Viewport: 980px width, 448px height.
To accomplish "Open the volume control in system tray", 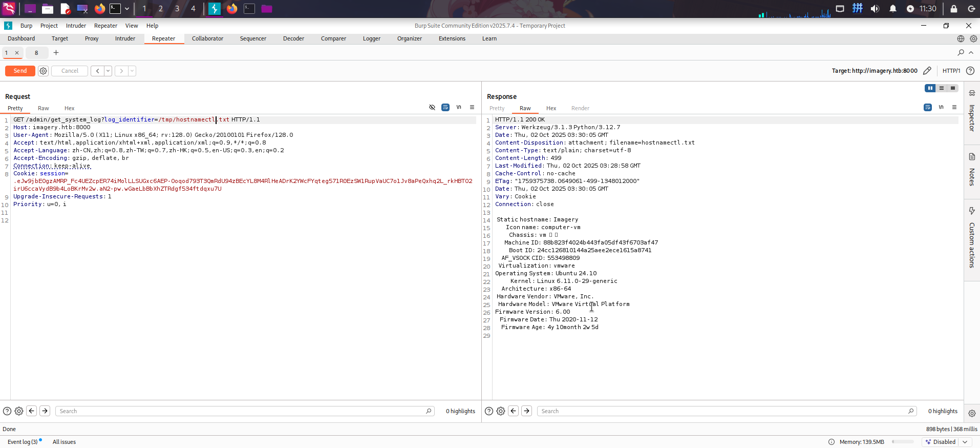I will tap(875, 9).
